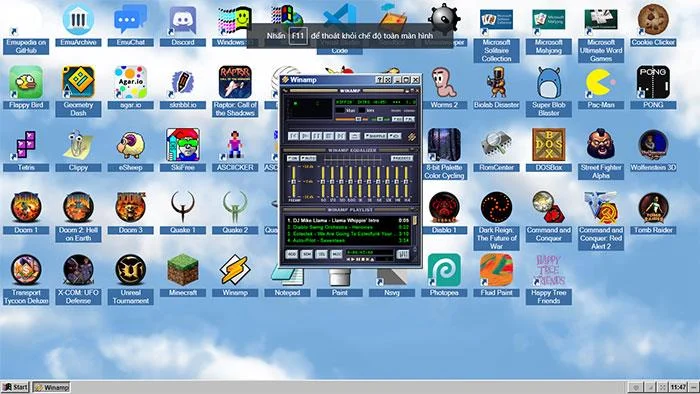Open the EmuChat desktop icon
This screenshot has width=700, height=394.
pyautogui.click(x=130, y=25)
